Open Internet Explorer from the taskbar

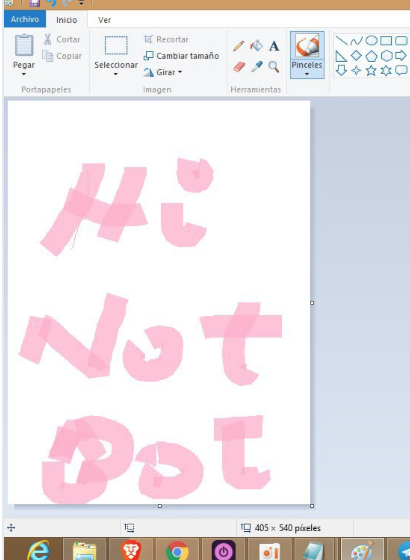point(38,550)
